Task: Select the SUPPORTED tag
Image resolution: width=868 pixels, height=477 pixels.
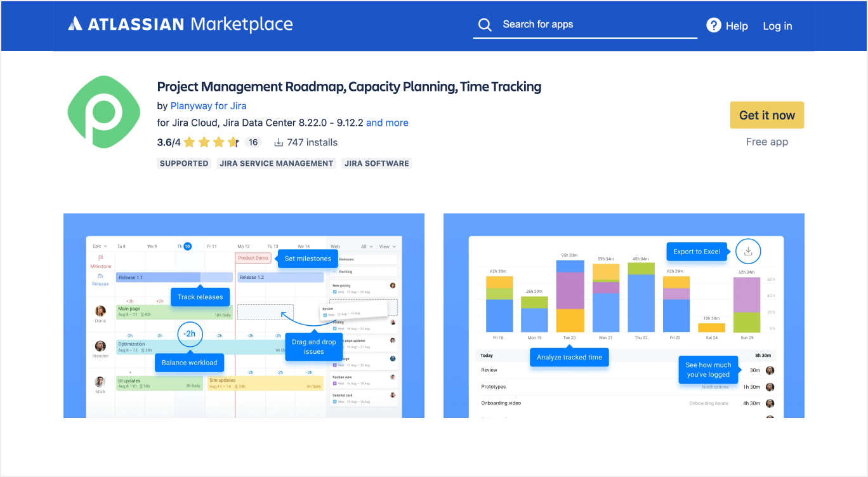Action: pos(184,163)
